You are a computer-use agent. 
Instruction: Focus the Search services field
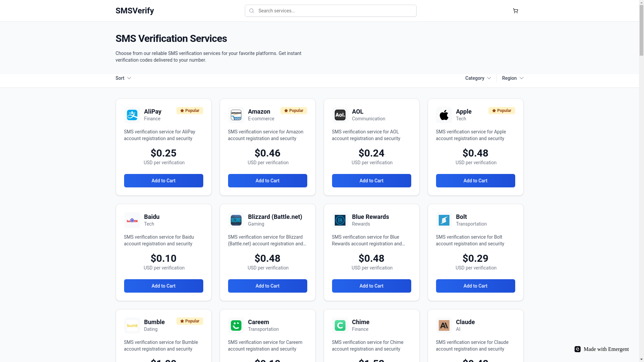330,11
